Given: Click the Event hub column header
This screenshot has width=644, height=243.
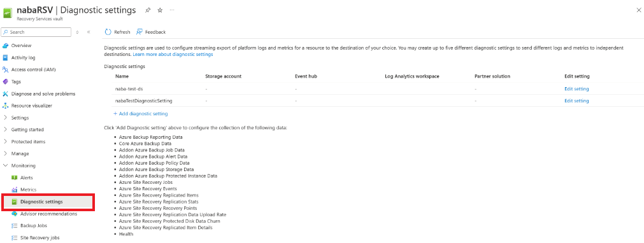Looking at the screenshot, I should click(x=306, y=76).
